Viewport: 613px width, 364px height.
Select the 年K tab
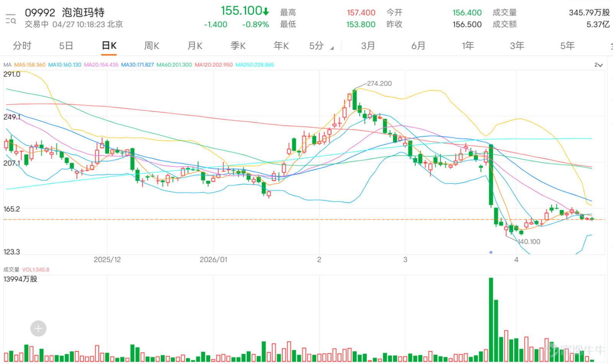tap(281, 46)
